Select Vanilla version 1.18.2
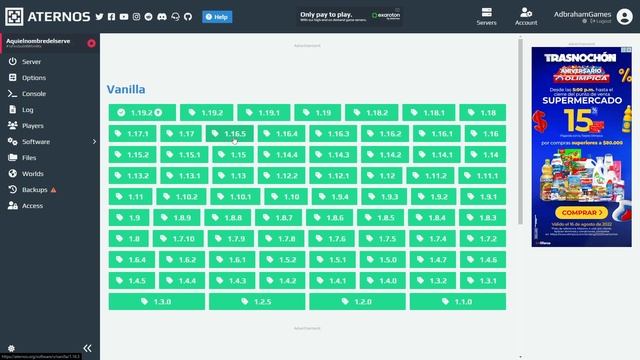This screenshot has width=640, height=360. pyautogui.click(x=371, y=113)
